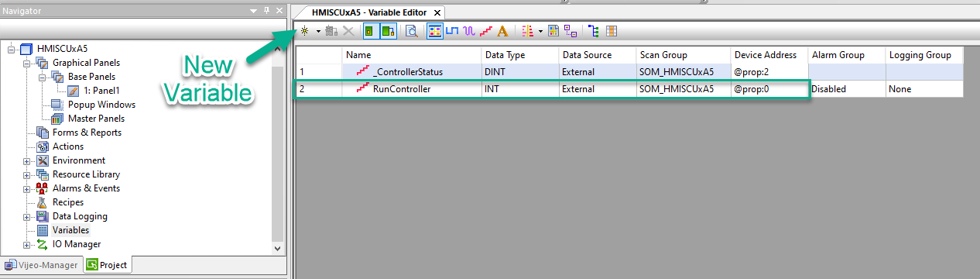Switch to the Project tab
The width and height of the screenshot is (980, 279).
(x=107, y=265)
